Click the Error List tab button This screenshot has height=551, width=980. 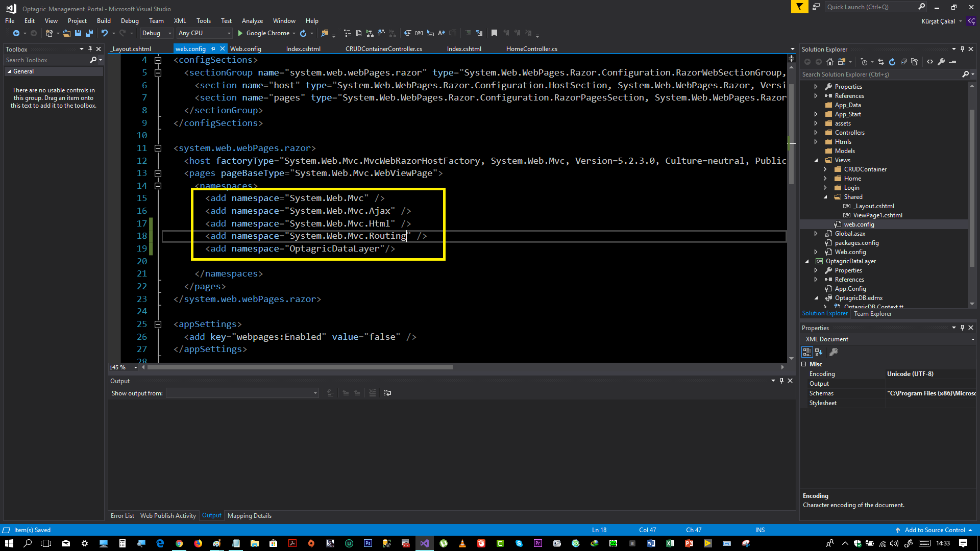[123, 515]
